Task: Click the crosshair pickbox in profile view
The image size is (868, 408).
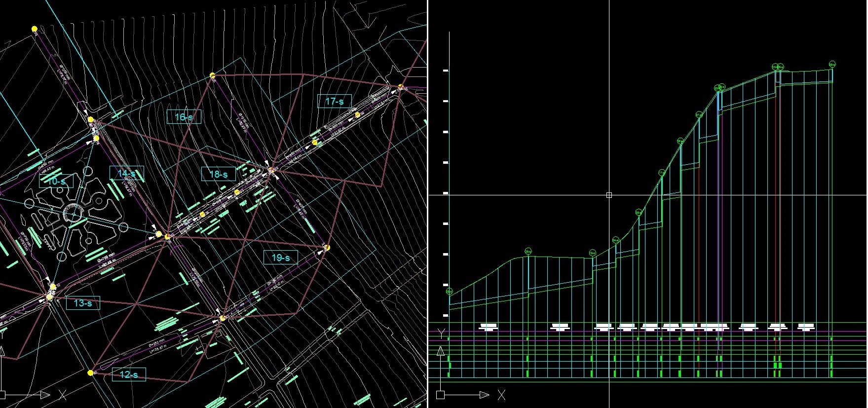Action: point(609,195)
